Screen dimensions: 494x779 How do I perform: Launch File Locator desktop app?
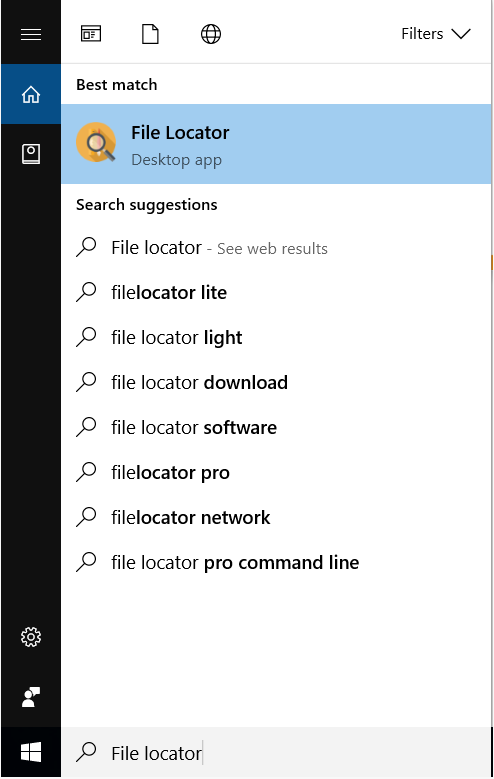tap(276, 144)
